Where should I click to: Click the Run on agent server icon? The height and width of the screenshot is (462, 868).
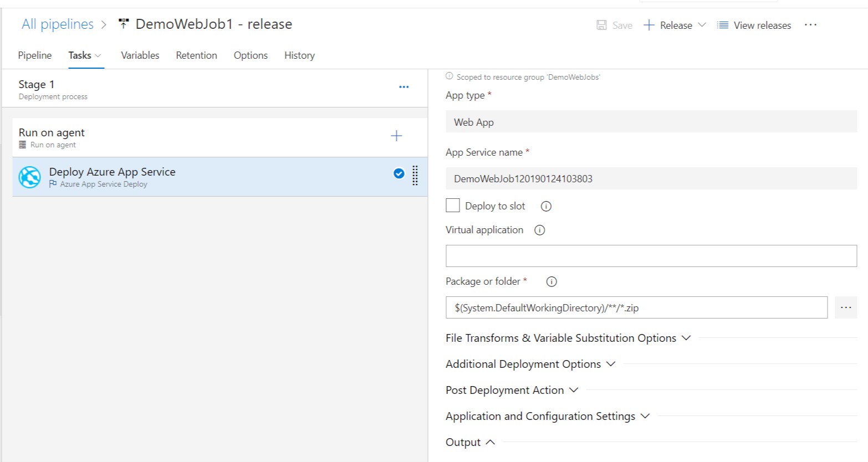(23, 145)
